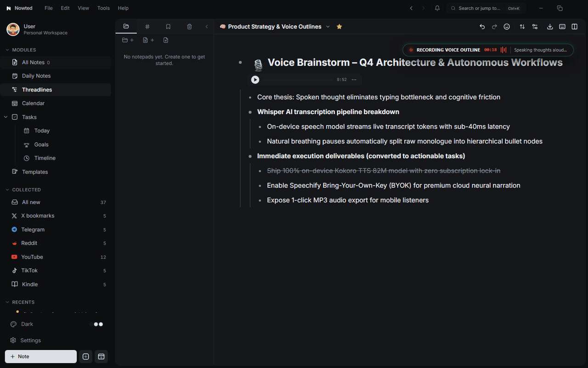Open the notifications bell icon
Screen dimensions: 588x368
click(x=437, y=8)
